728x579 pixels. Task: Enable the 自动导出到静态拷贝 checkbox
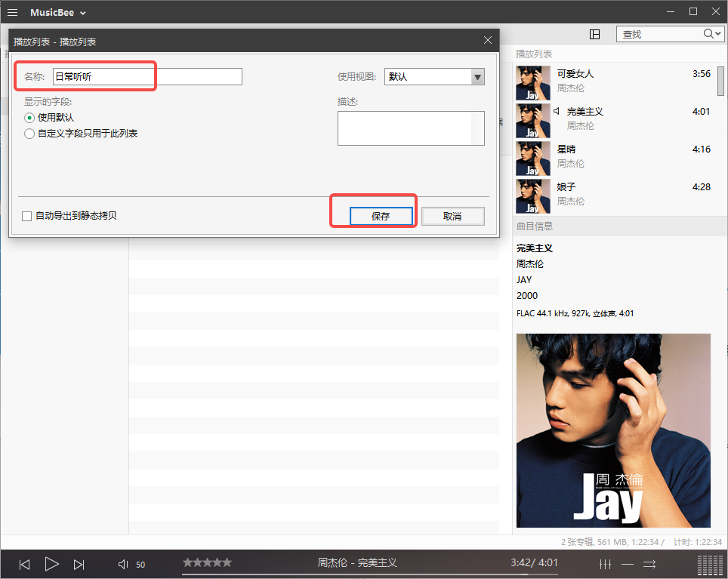(x=27, y=216)
